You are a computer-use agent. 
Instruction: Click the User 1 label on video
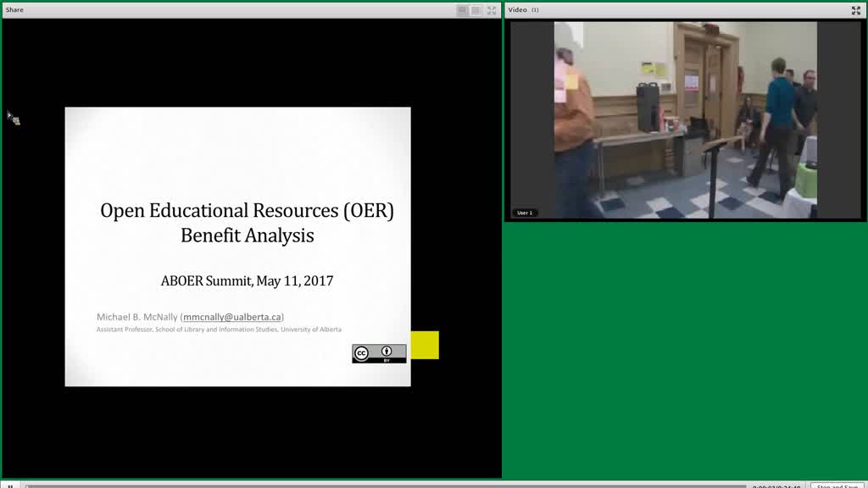tap(524, 213)
